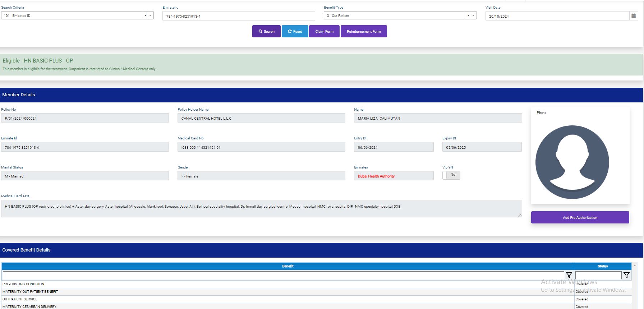The width and height of the screenshot is (644, 309).
Task: Clear the Search Criteria selection with x
Action: click(145, 15)
